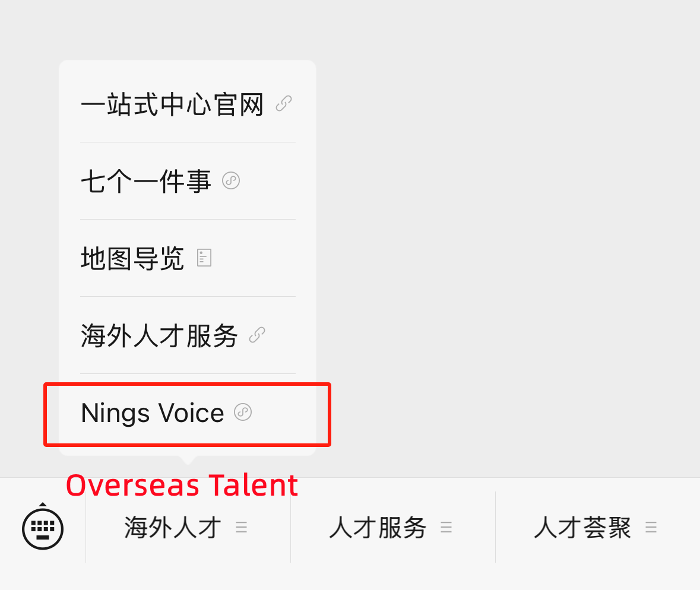
Task: Expand the 海外人才 menu options
Action: pos(241,526)
